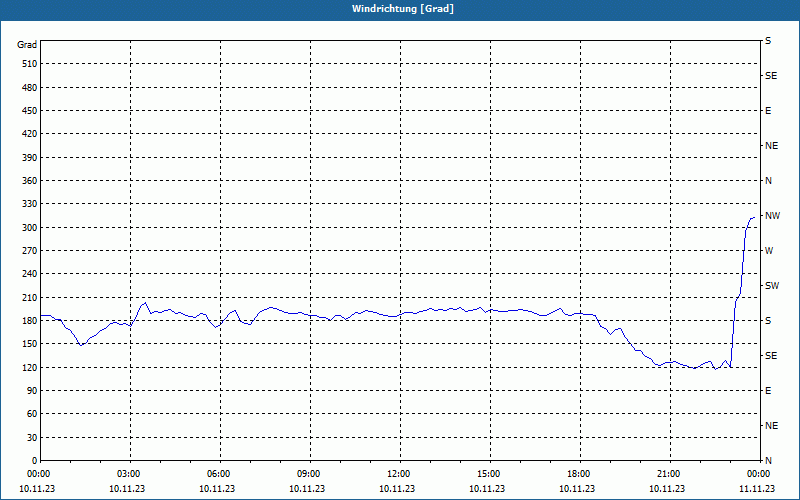
Task: Select NE compass label between 390 and 420
Action: click(x=771, y=146)
